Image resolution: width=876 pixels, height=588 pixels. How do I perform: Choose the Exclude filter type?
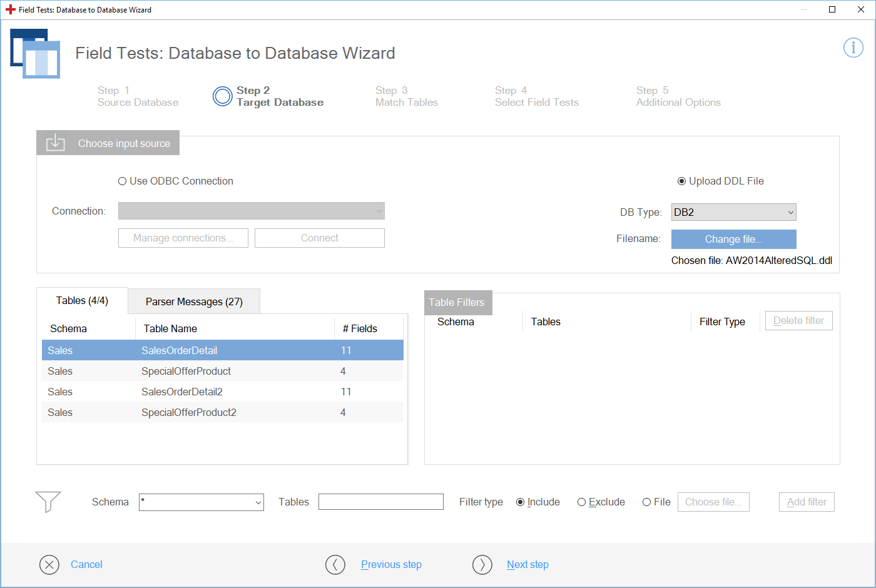point(581,502)
